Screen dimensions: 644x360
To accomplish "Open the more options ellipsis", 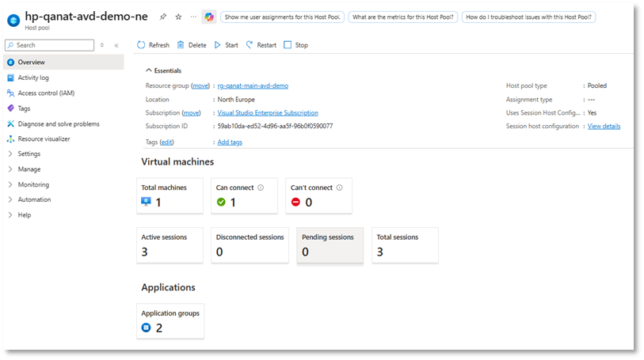I will click(x=193, y=17).
